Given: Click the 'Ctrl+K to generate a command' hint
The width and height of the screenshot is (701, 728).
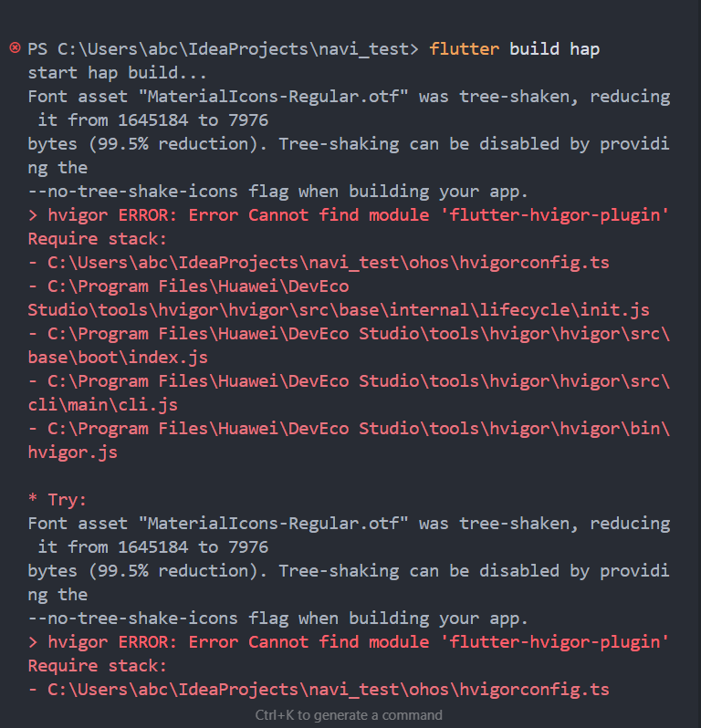Looking at the screenshot, I should [349, 715].
